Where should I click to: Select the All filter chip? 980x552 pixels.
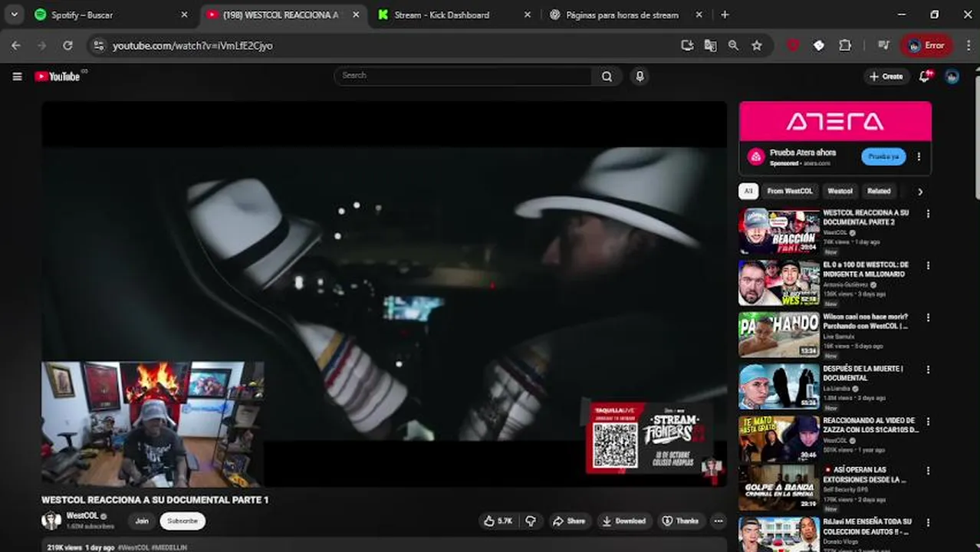(x=748, y=191)
